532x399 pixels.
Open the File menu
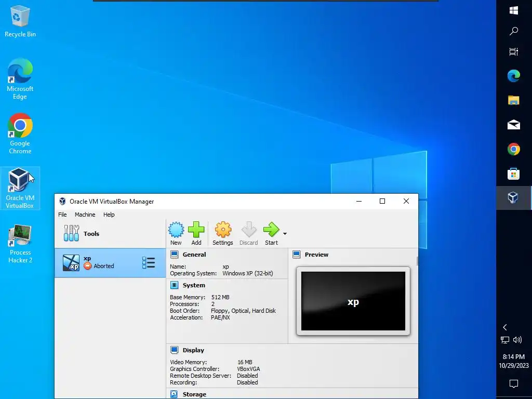point(62,215)
